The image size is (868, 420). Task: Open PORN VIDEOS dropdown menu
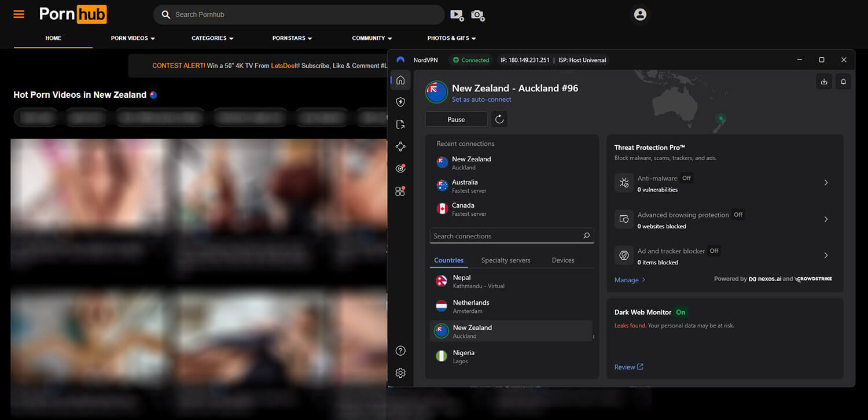tap(133, 38)
